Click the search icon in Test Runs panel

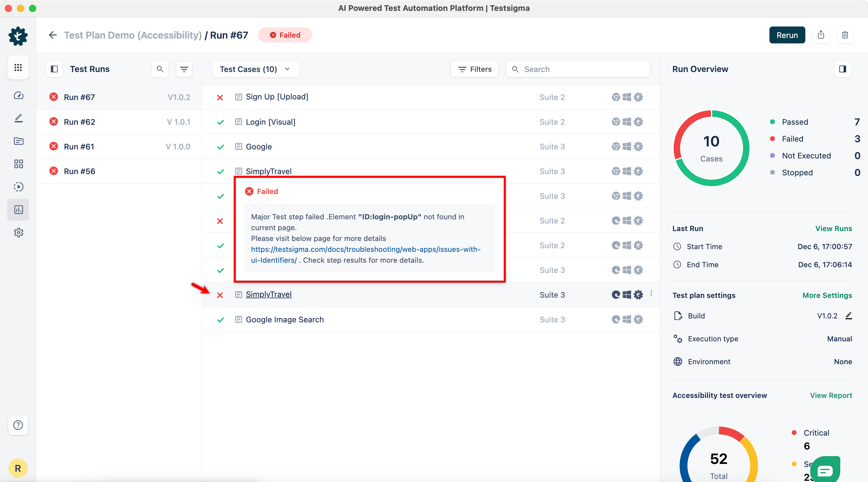click(160, 69)
